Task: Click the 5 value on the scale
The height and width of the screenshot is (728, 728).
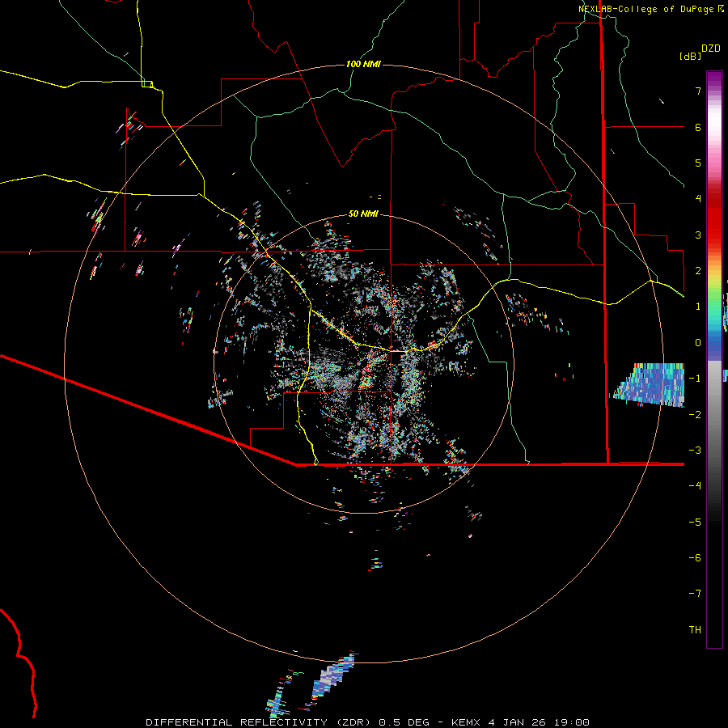Action: click(x=698, y=163)
